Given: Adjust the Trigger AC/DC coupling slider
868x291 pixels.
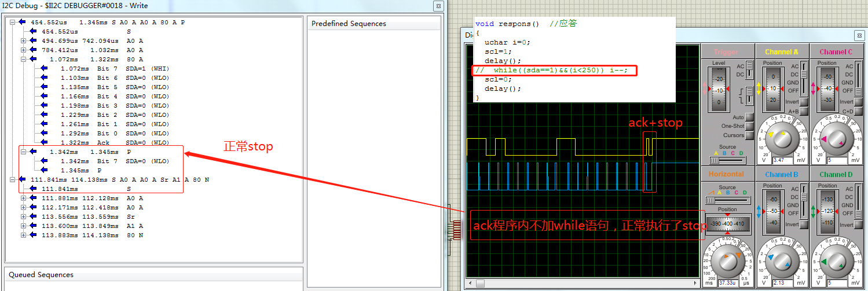Looking at the screenshot, I should (x=750, y=70).
